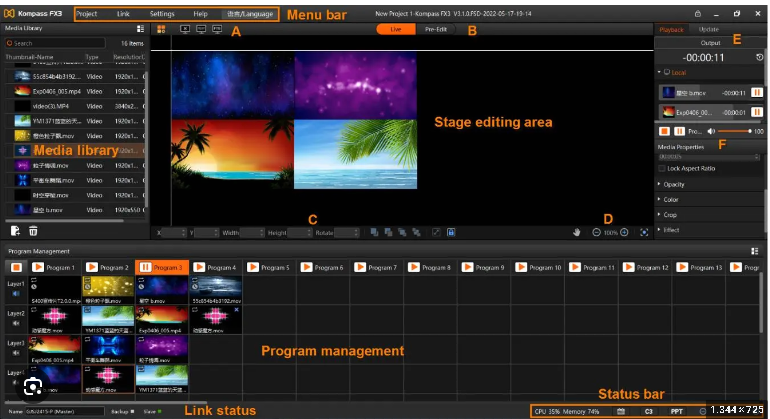This screenshot has width=770, height=419.
Task: Select the Playback tab
Action: (671, 29)
